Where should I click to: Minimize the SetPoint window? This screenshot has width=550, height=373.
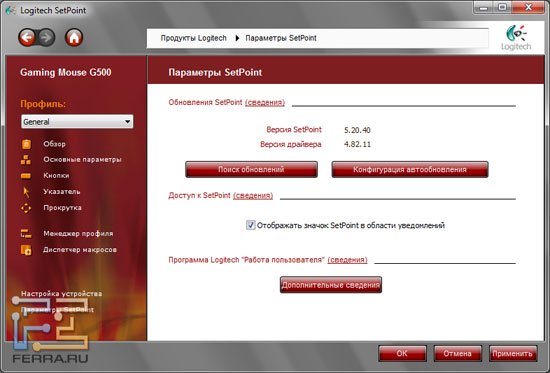click(484, 7)
